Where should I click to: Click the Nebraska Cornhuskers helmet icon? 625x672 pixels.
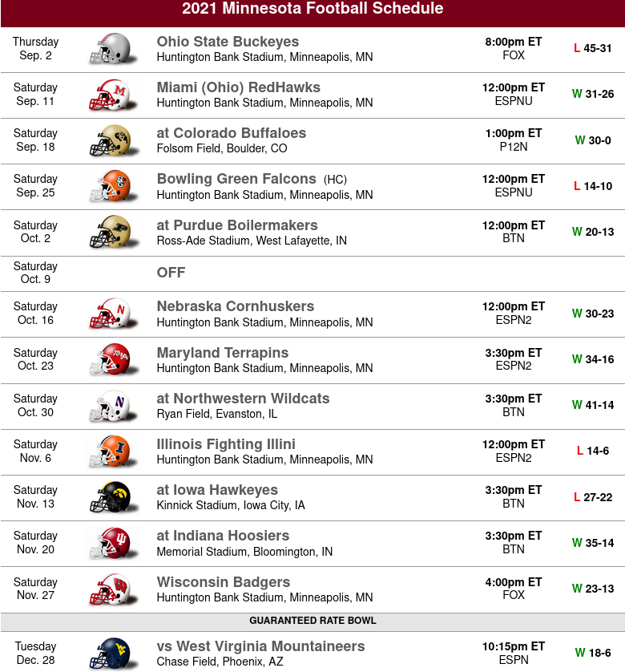[114, 314]
